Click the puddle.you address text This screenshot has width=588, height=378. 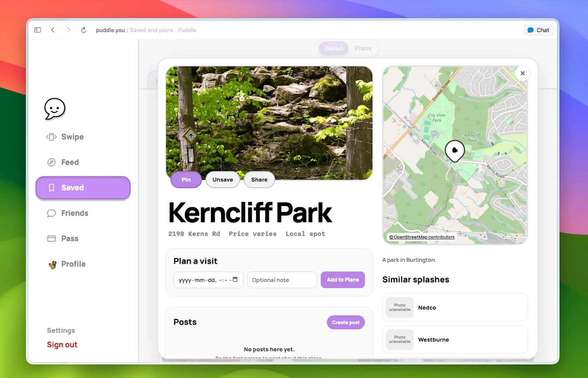(x=110, y=30)
